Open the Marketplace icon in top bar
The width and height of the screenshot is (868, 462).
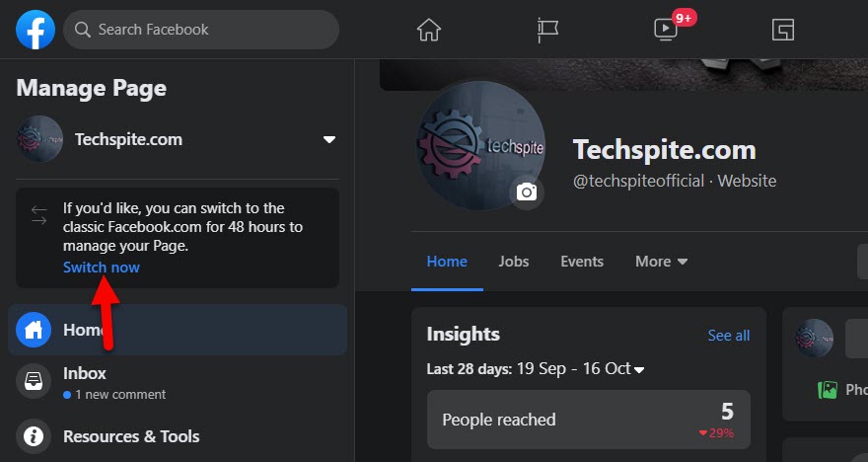[x=783, y=30]
